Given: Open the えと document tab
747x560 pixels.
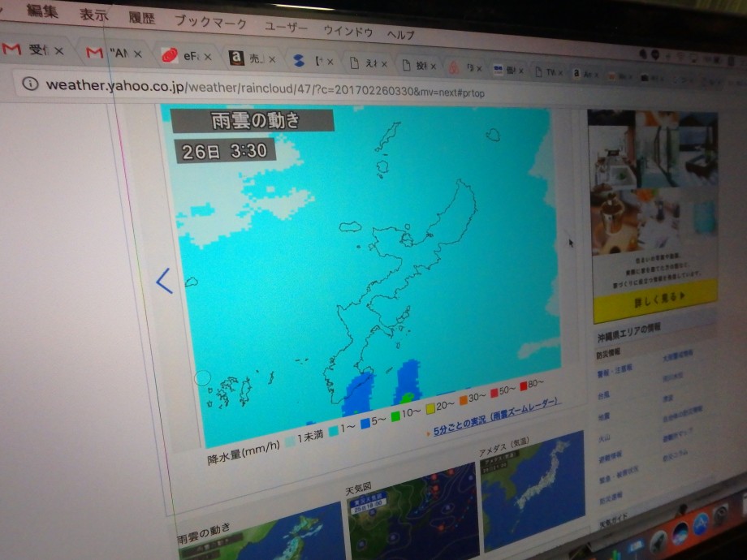Looking at the screenshot, I should [x=368, y=62].
